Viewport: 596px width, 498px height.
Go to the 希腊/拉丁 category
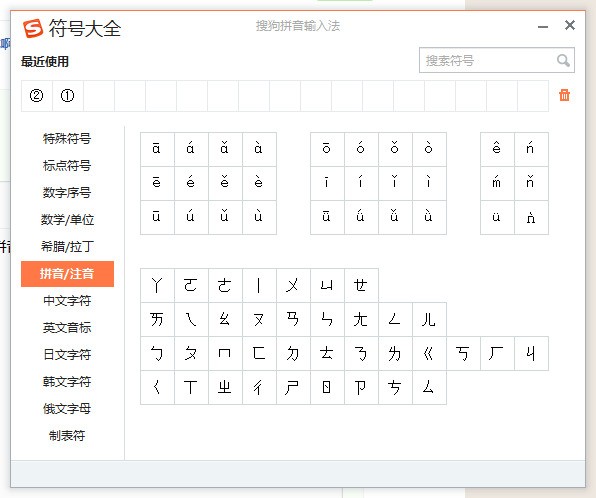67,246
